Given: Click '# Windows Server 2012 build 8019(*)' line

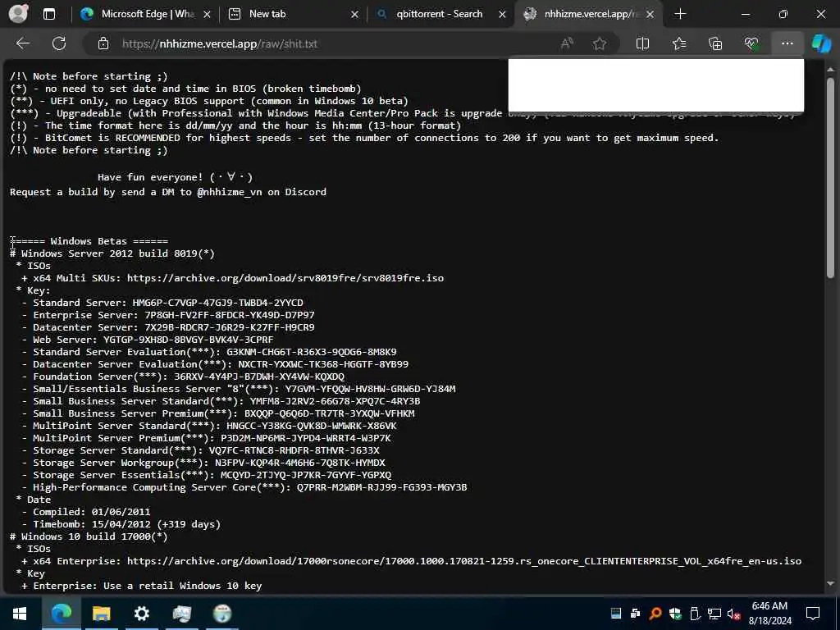Looking at the screenshot, I should tap(112, 253).
